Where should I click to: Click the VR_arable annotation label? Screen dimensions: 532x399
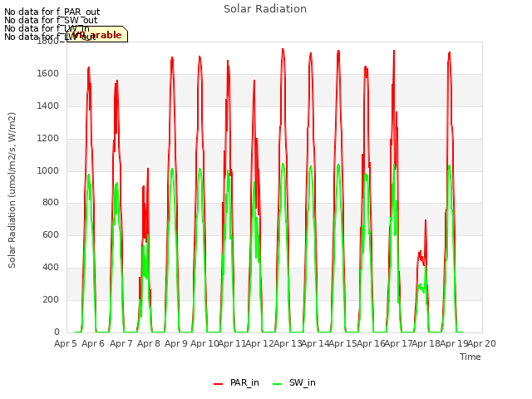coord(97,34)
